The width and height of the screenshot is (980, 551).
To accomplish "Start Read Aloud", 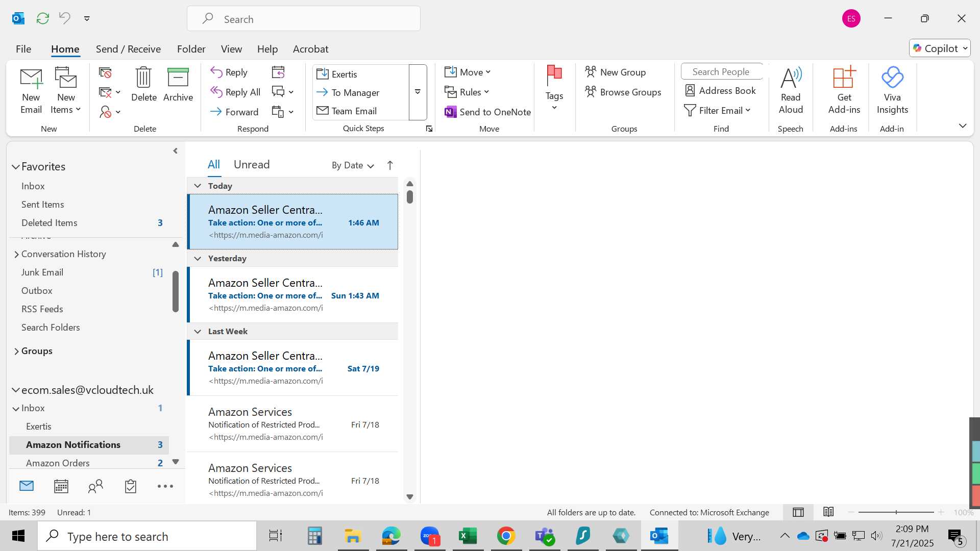I will (x=791, y=91).
